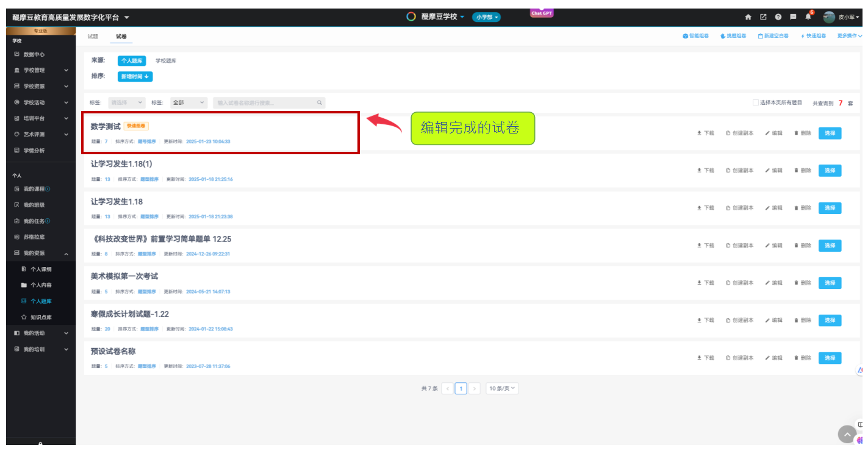Select 学校题库 as the source
This screenshot has height=456, width=868.
166,61
